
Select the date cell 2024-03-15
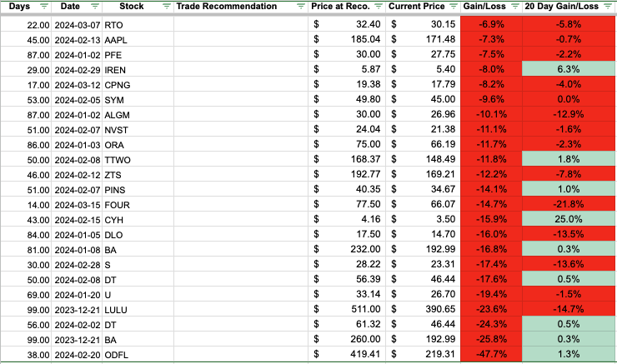pos(77,205)
